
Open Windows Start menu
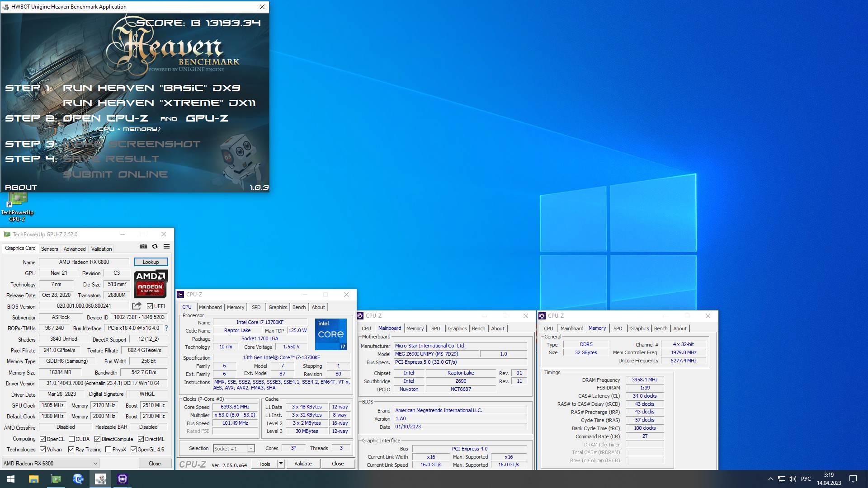tap(11, 479)
